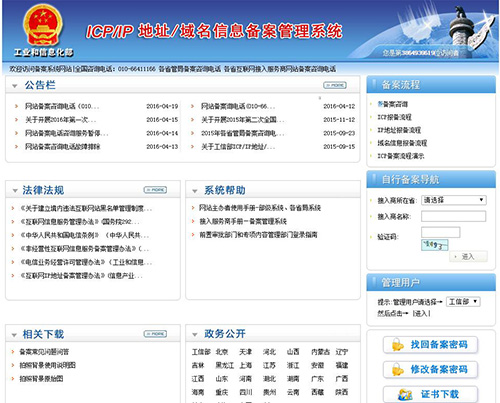Collapse the 系统帮助 section arrow

(x=195, y=191)
